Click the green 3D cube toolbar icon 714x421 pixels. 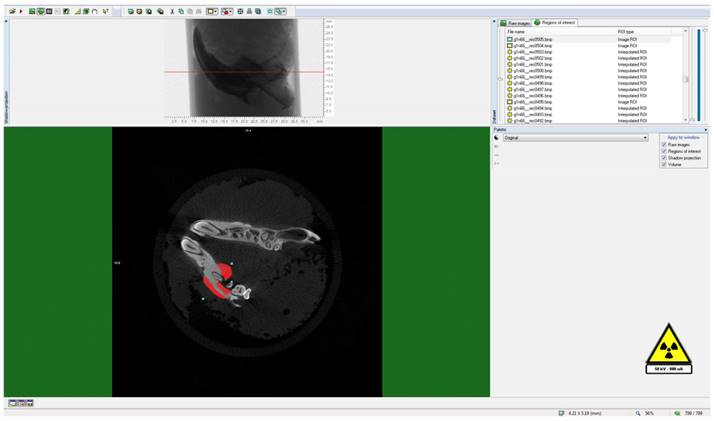pyautogui.click(x=86, y=11)
